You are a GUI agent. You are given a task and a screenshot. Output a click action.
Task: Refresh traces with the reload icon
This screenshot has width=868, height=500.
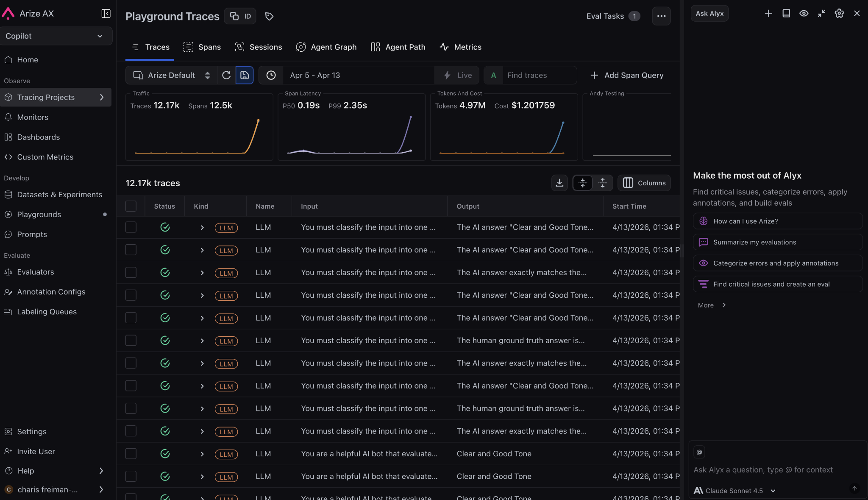(x=226, y=75)
